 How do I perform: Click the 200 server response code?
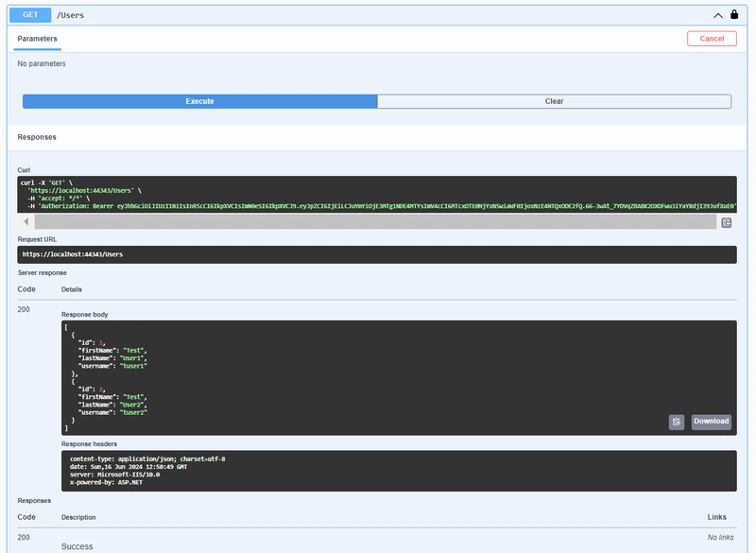[x=24, y=309]
